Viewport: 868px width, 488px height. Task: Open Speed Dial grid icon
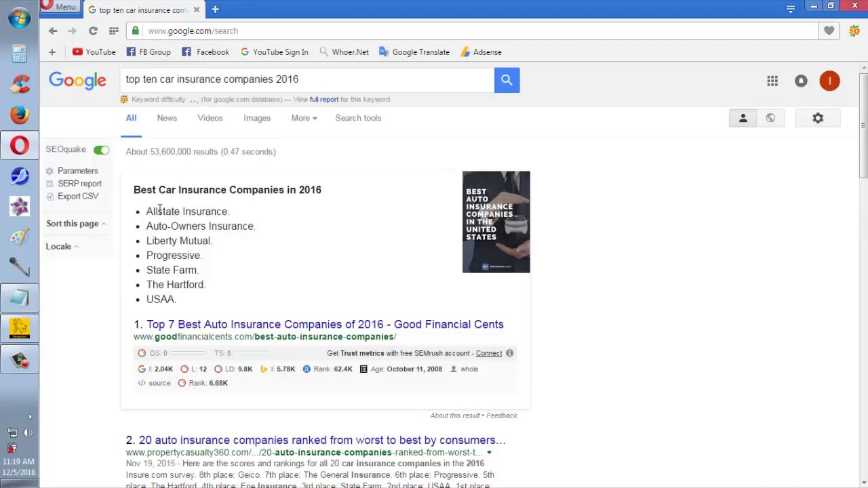coord(113,30)
